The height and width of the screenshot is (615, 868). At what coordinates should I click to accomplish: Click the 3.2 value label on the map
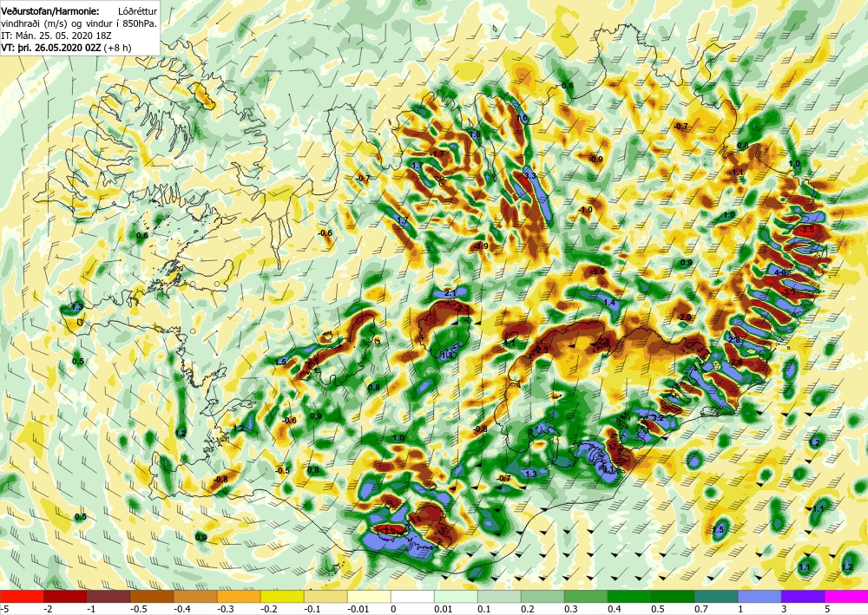point(658,418)
